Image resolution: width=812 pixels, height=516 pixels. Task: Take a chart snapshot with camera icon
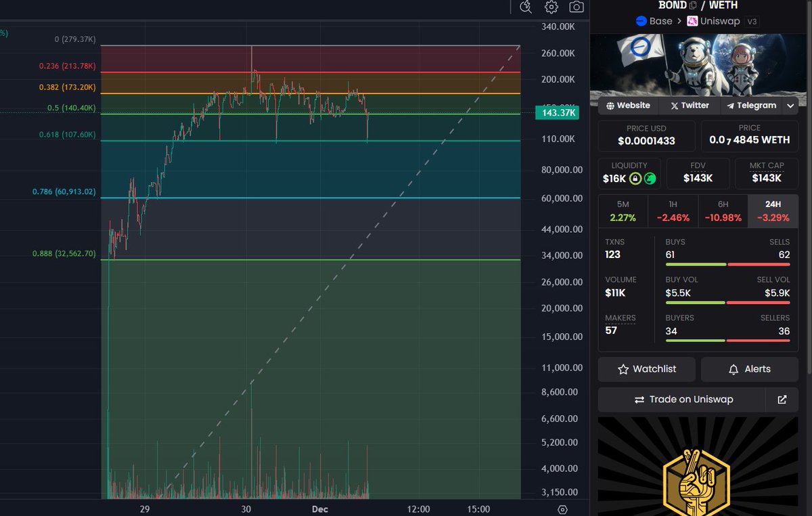click(x=577, y=7)
